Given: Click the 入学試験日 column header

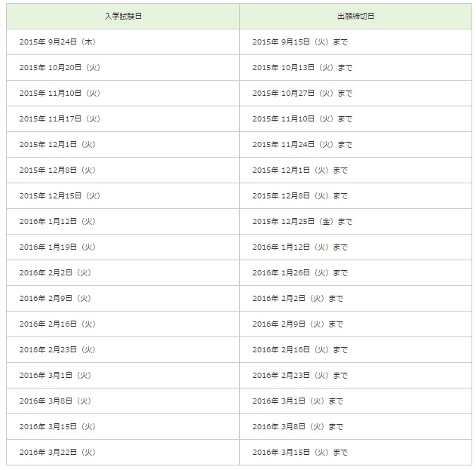Looking at the screenshot, I should 123,16.
